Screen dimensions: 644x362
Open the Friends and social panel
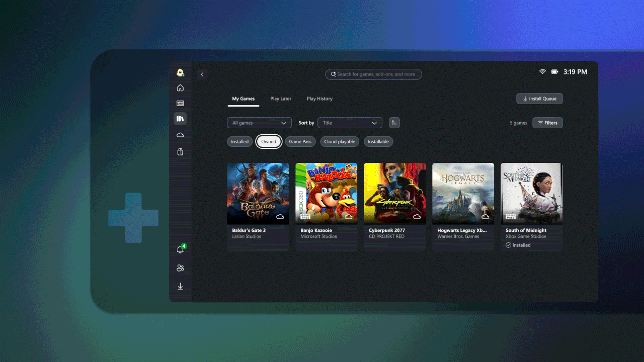180,267
